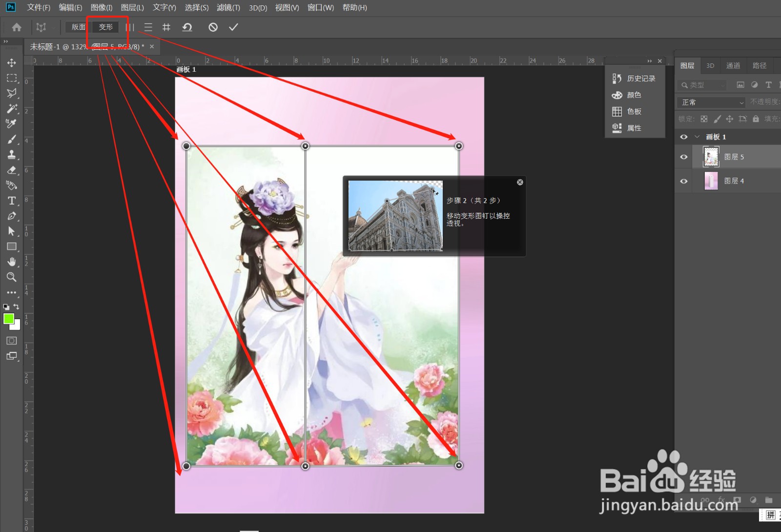Switch to the 路径 tab
Image resolution: width=781 pixels, height=532 pixels.
pyautogui.click(x=760, y=65)
